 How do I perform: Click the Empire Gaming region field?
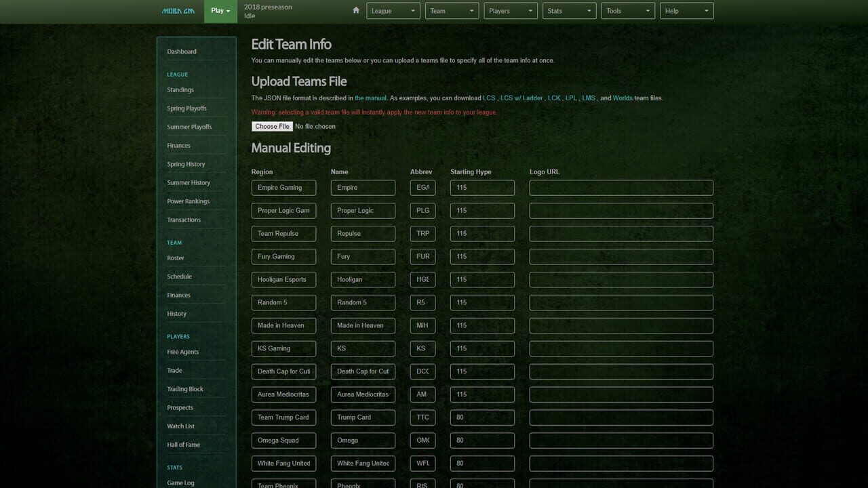[283, 188]
